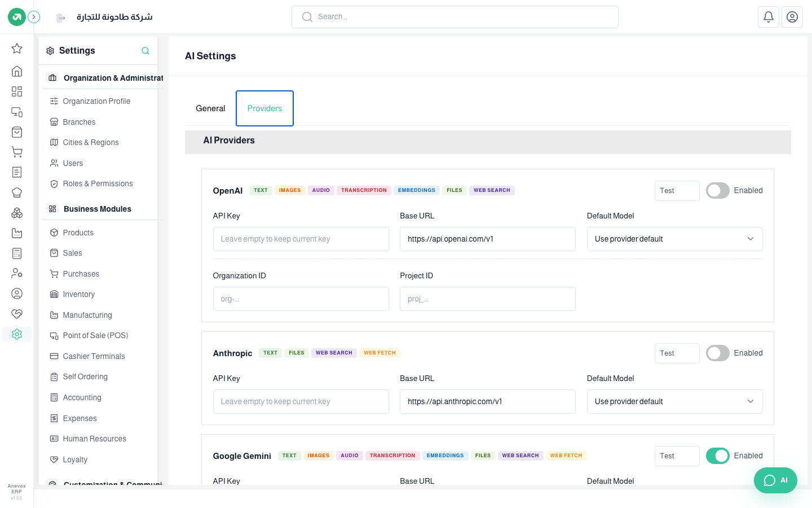Open Cities & Regions settings
Viewport: 812px width, 508px height.
click(91, 142)
